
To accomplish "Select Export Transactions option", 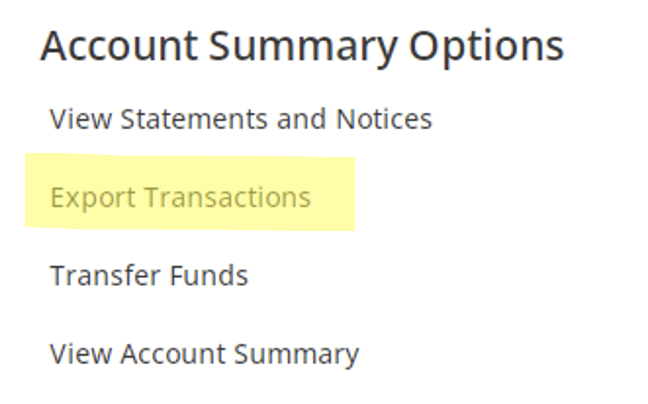I will (x=180, y=197).
